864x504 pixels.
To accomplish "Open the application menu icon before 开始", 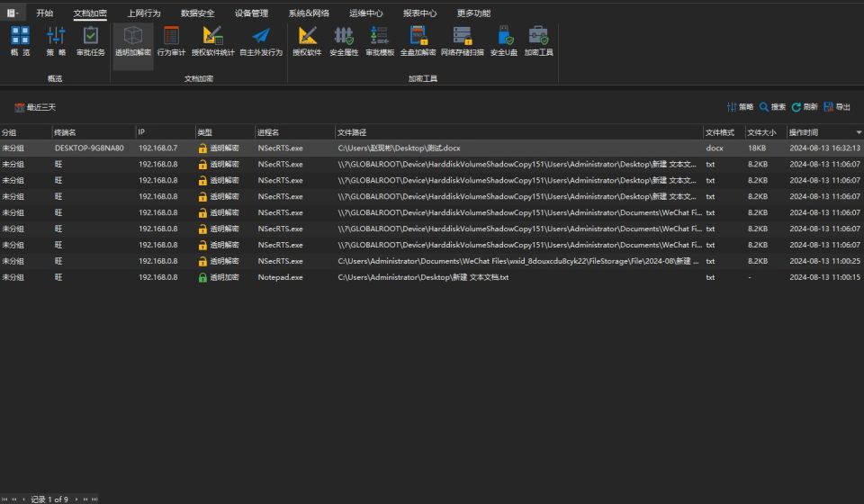I will click(12, 13).
